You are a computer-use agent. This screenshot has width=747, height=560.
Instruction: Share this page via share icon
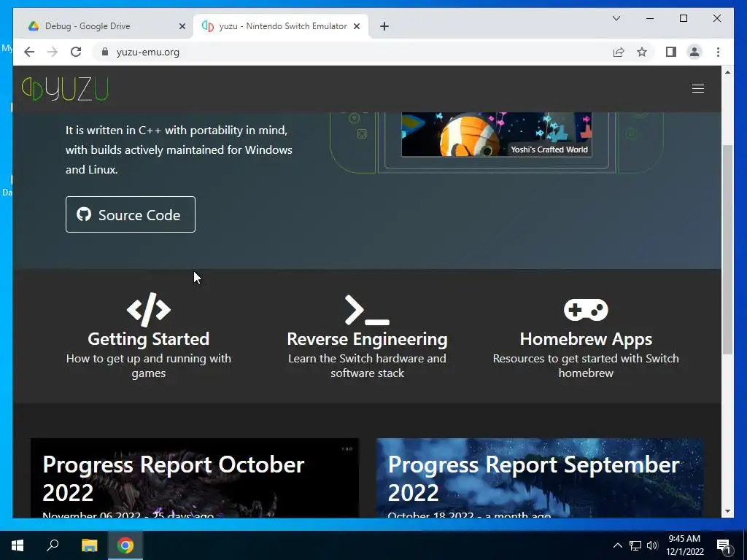pos(619,52)
